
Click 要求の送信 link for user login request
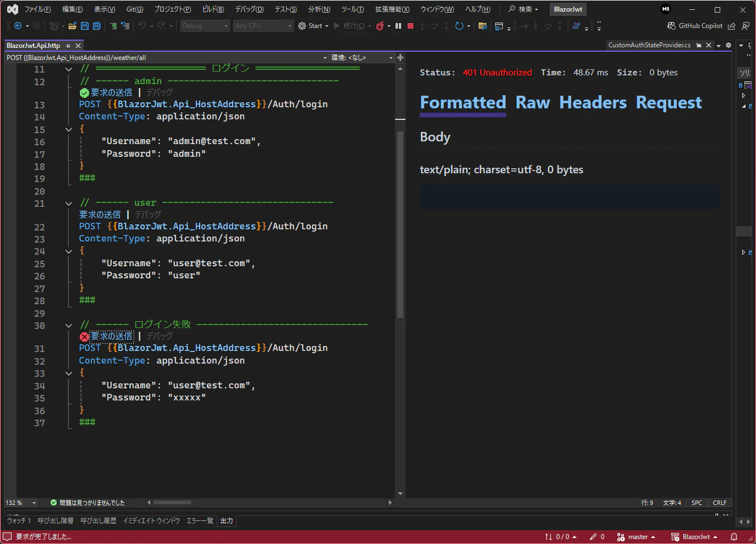pyautogui.click(x=100, y=215)
